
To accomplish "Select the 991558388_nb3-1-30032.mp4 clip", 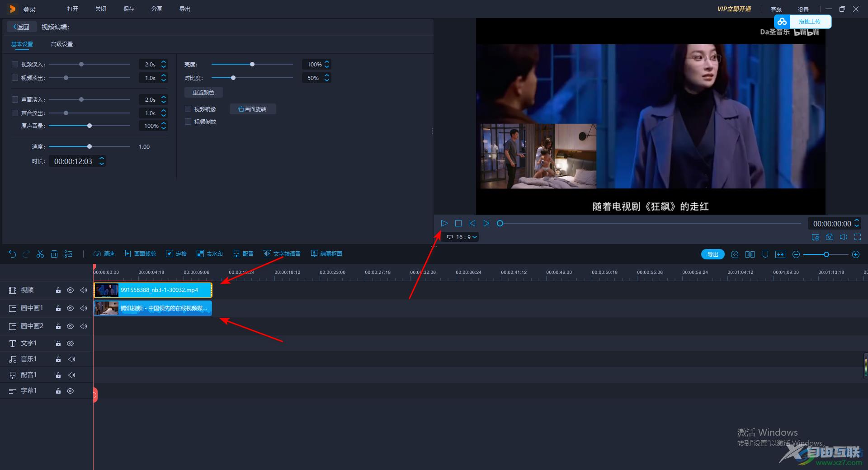I will tap(153, 290).
